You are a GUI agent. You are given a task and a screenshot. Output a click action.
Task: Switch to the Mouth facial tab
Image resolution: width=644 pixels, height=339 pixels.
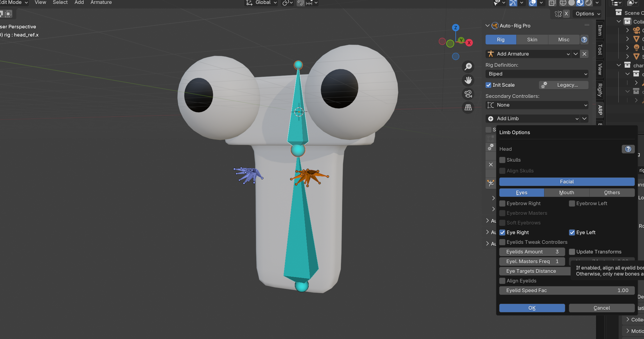566,192
